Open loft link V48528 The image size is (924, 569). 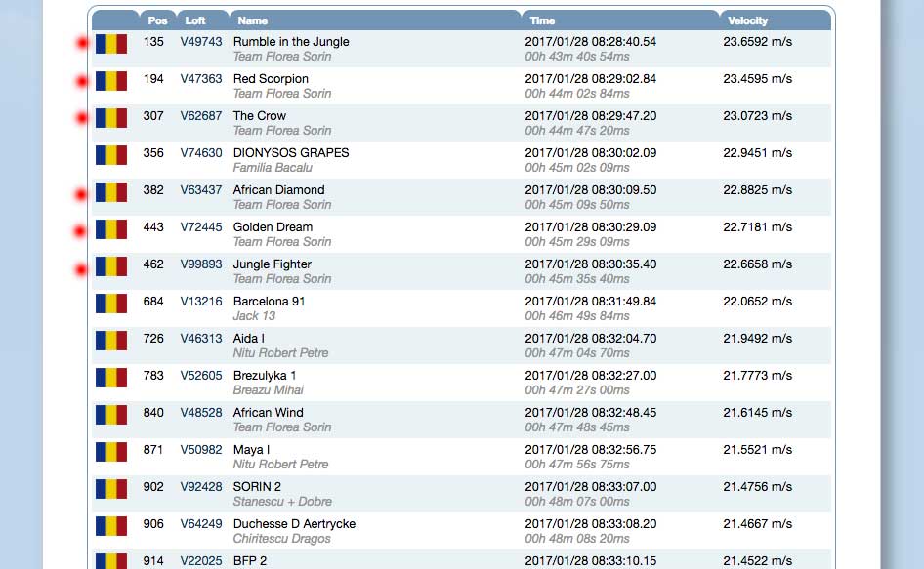[x=201, y=413]
